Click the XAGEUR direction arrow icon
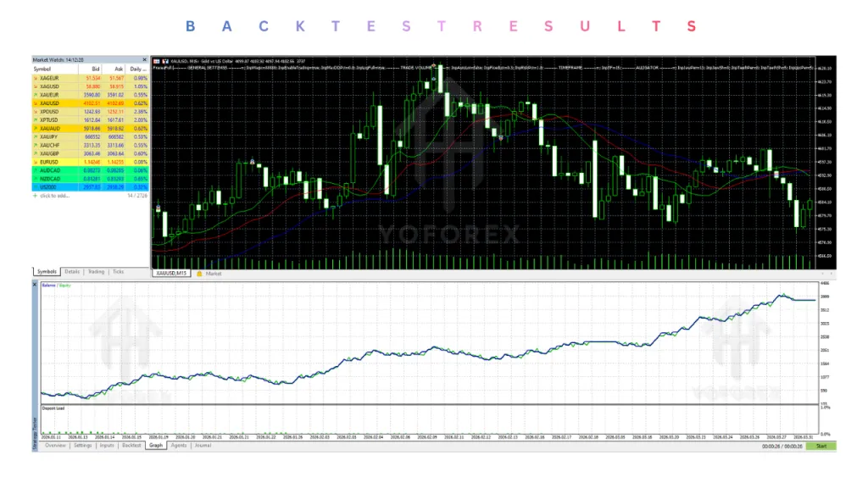This screenshot has width=868, height=488. coord(36,79)
